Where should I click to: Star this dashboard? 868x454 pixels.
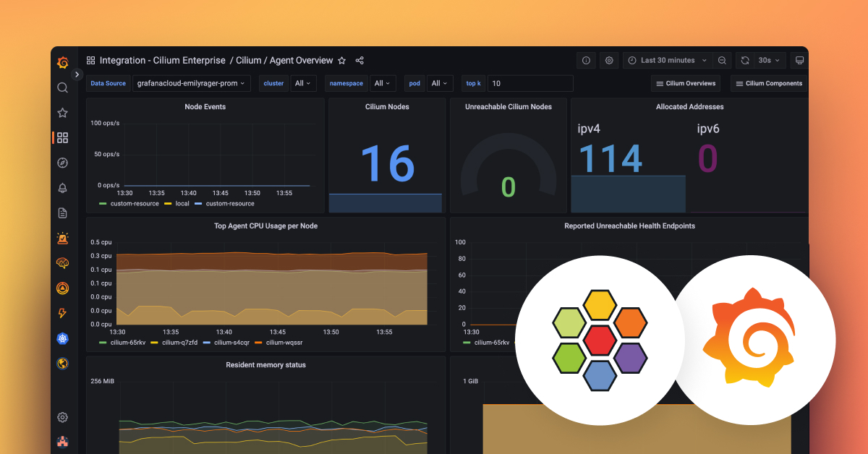341,60
